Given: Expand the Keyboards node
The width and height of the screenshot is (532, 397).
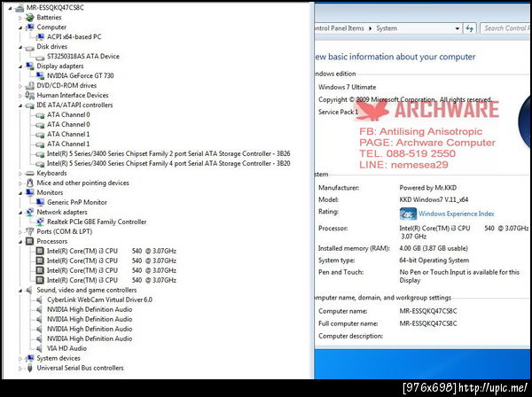Looking at the screenshot, I should pos(20,174).
